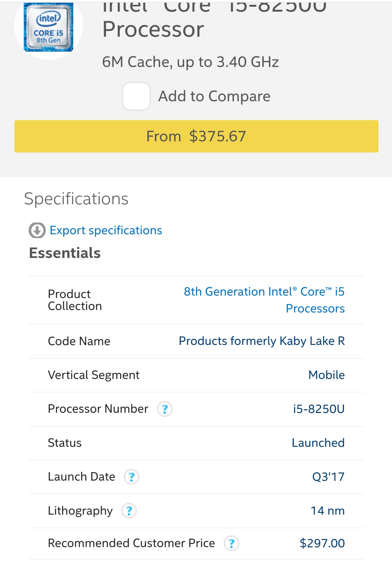
Task: Click the Q3'17 launch date value
Action: point(328,477)
